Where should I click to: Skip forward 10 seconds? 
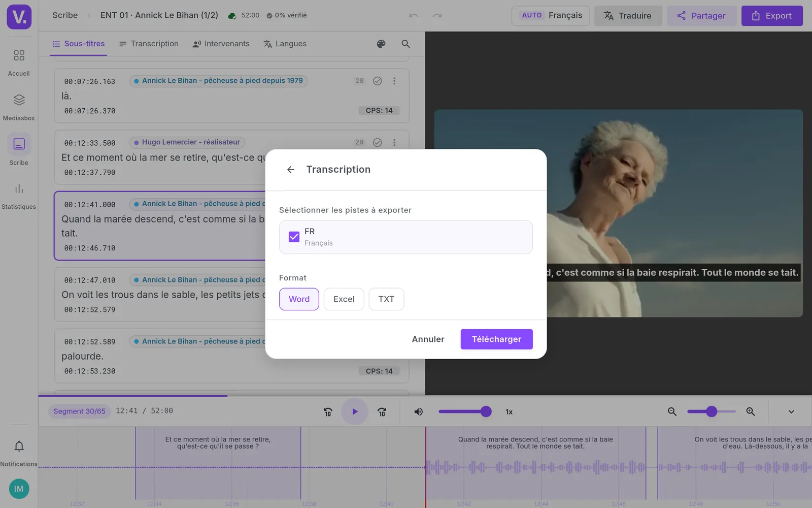tap(382, 412)
